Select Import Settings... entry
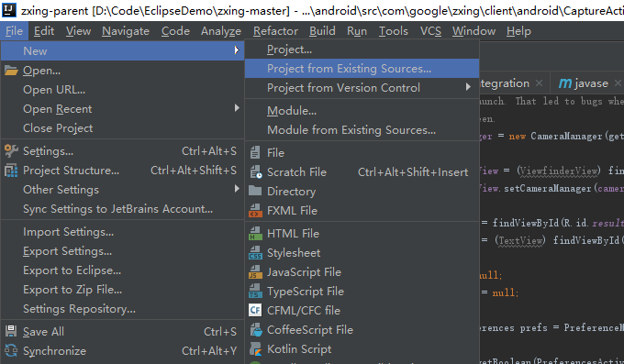Screen dimensions: 624x364 123,232
